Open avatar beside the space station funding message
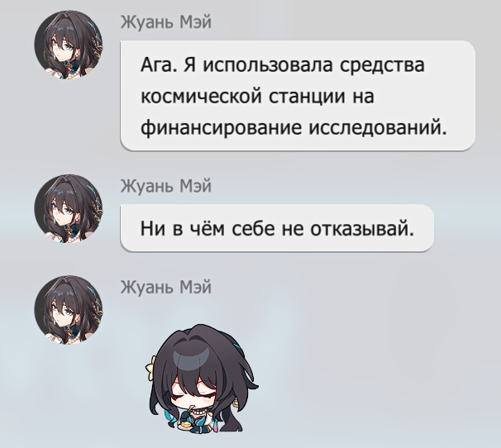 69,45
